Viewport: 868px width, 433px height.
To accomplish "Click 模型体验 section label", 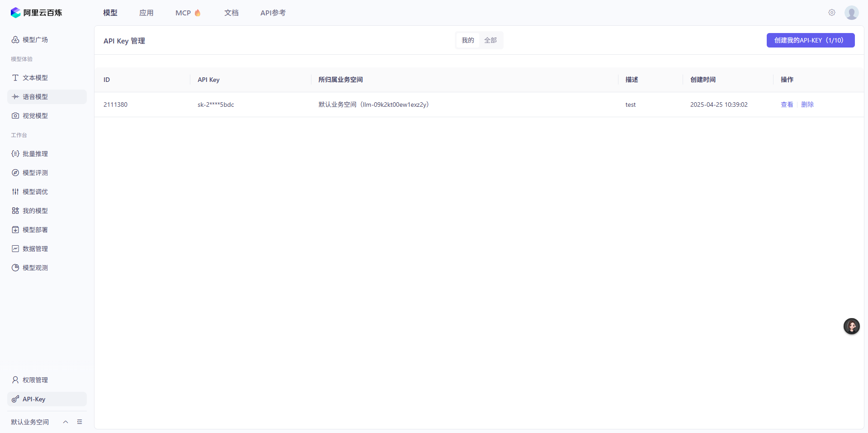I will (22, 59).
